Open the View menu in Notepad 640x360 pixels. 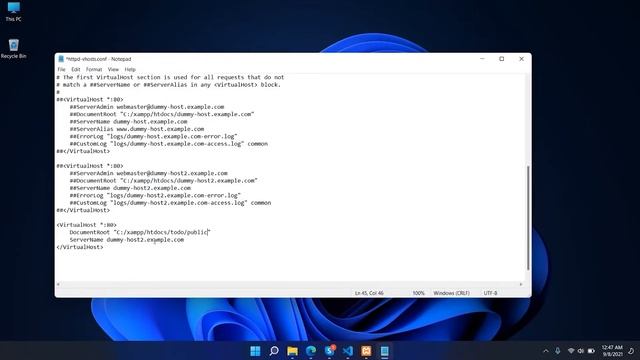[113, 70]
